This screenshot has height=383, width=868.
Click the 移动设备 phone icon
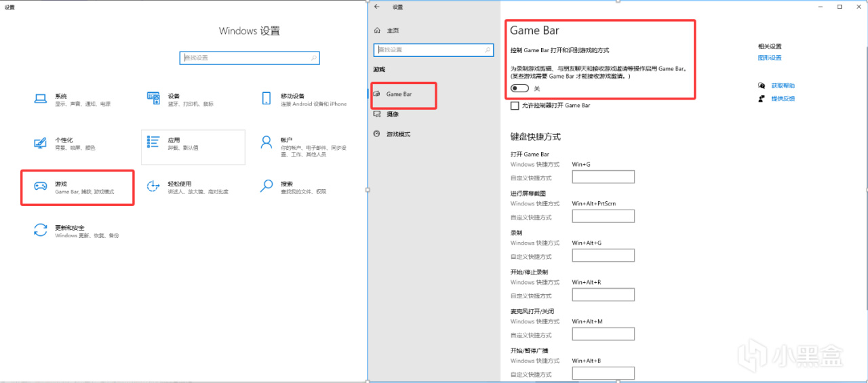pyautogui.click(x=267, y=99)
